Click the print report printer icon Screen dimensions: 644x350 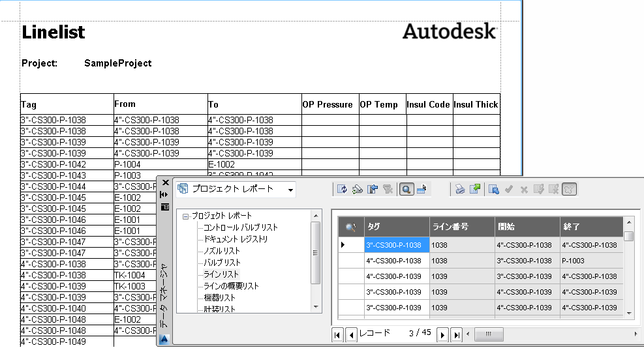[460, 190]
